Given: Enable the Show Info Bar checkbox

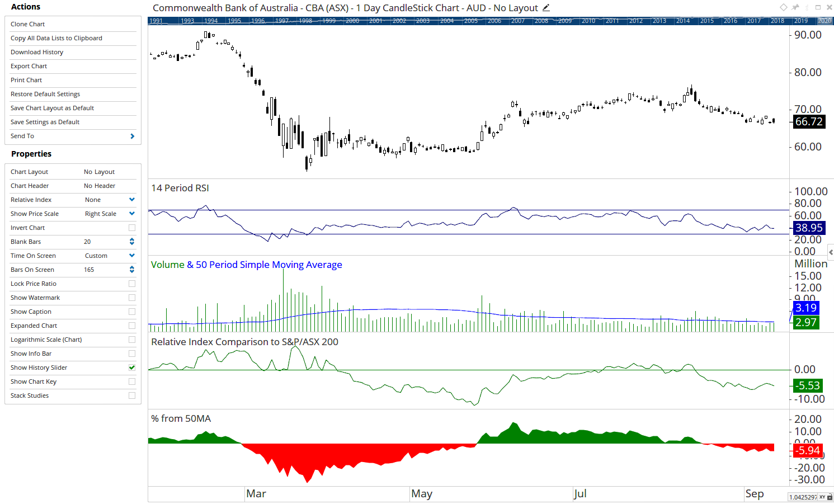Looking at the screenshot, I should (x=132, y=354).
